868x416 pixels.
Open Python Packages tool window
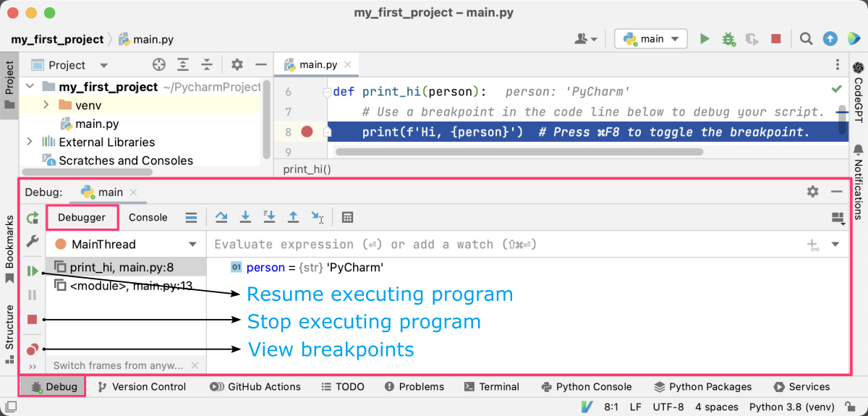click(702, 386)
